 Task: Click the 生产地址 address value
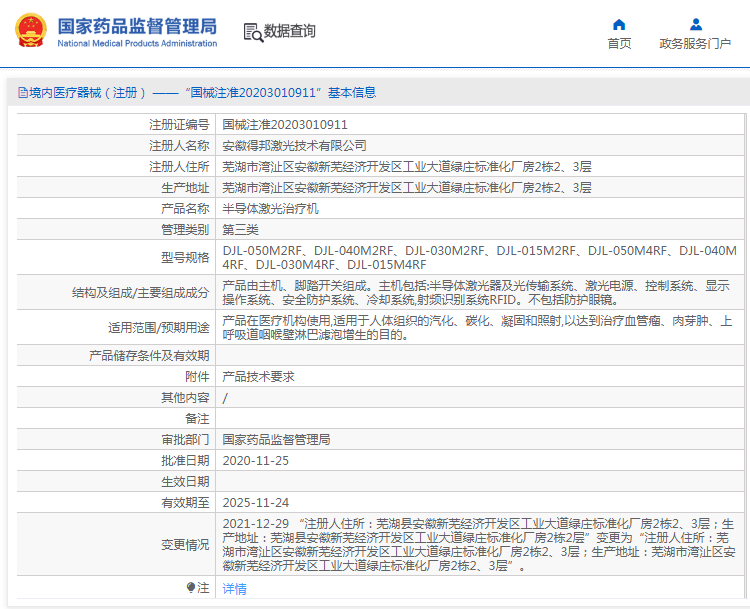[x=407, y=188]
